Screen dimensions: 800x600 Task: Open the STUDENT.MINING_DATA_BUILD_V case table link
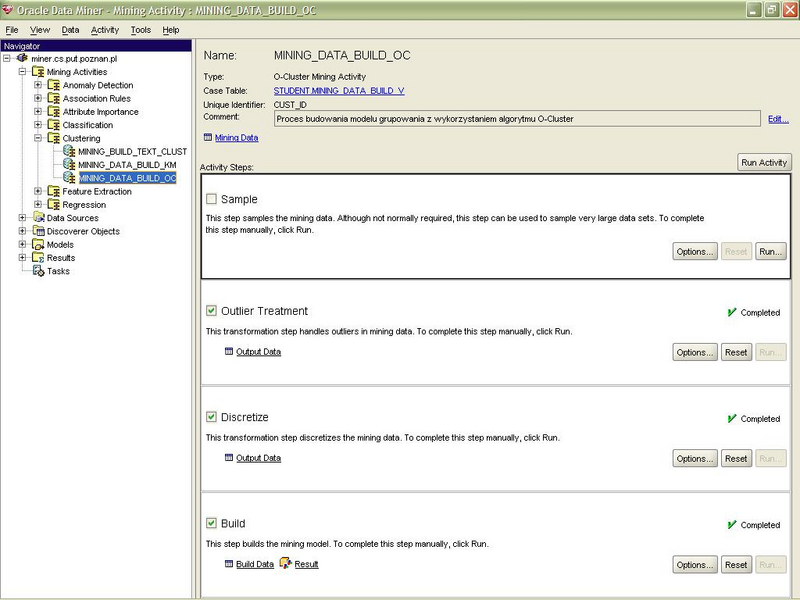point(339,90)
